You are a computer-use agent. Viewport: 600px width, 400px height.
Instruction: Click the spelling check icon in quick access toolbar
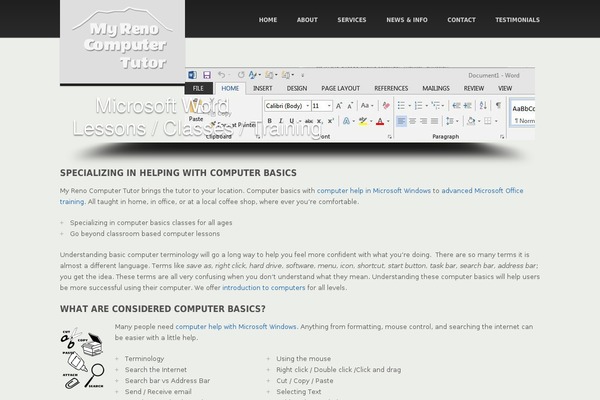(x=253, y=75)
